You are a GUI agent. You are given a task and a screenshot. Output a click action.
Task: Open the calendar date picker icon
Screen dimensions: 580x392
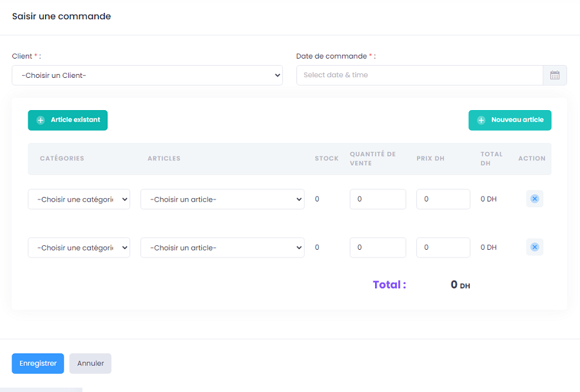pos(554,75)
